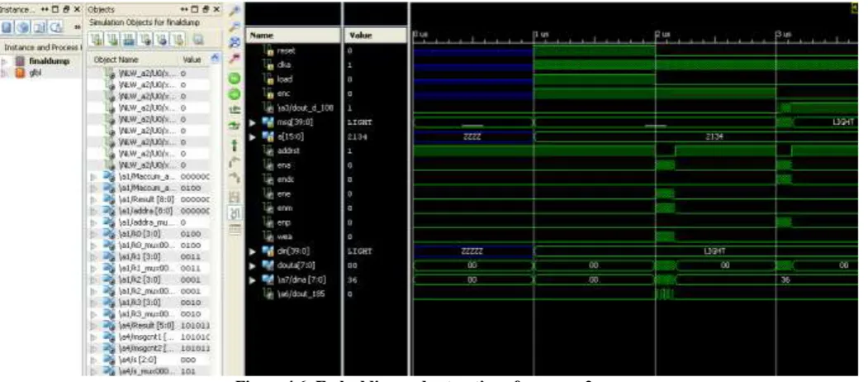Expand the msg[39:0] bus signal
The width and height of the screenshot is (868, 382).
coord(253,122)
